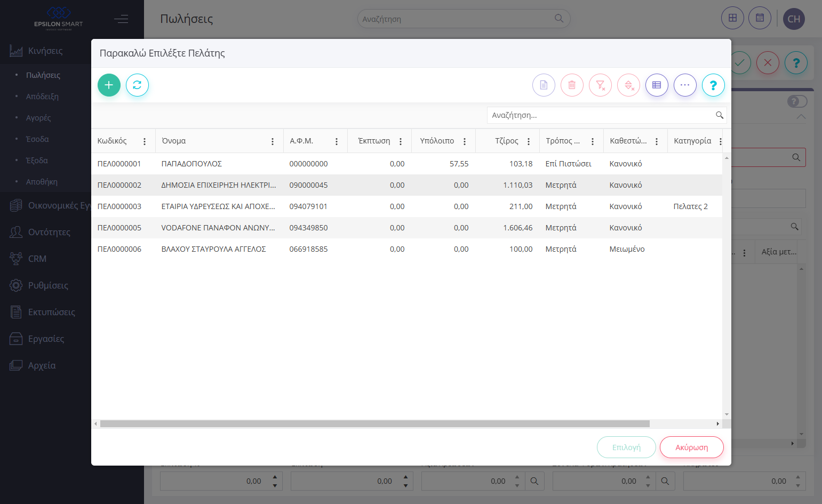822x504 pixels.
Task: Click the Επιλογή button
Action: [x=626, y=447]
